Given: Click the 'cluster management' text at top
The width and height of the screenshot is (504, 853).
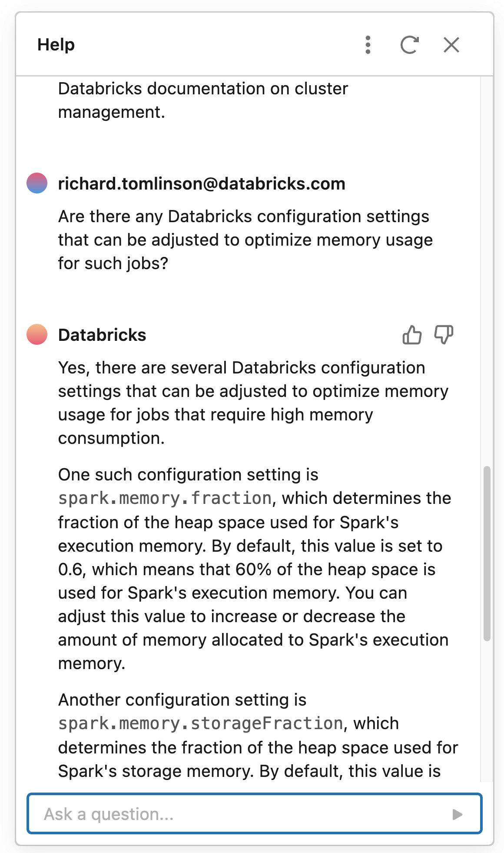Looking at the screenshot, I should pyautogui.click(x=203, y=100).
